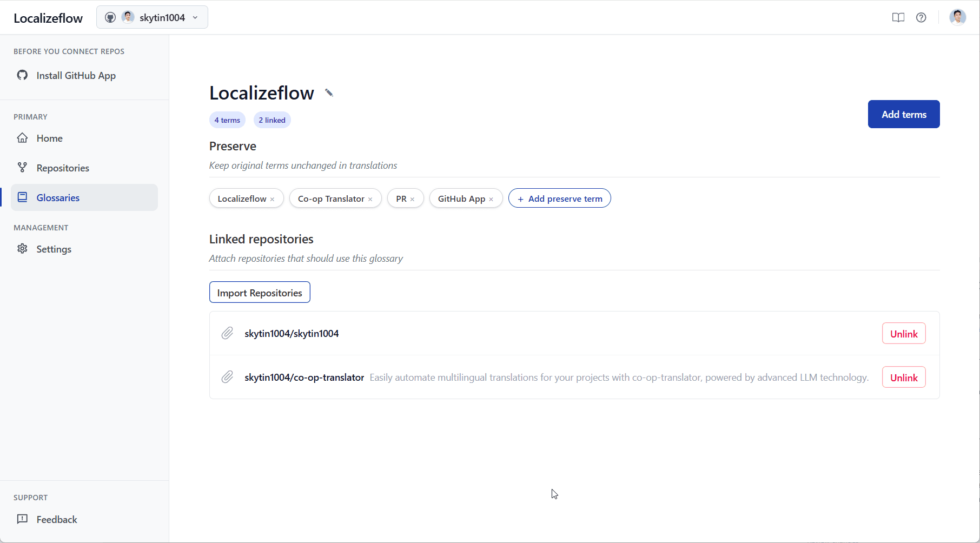Unlink the skytin1004/co-op-translator repository

click(x=903, y=378)
